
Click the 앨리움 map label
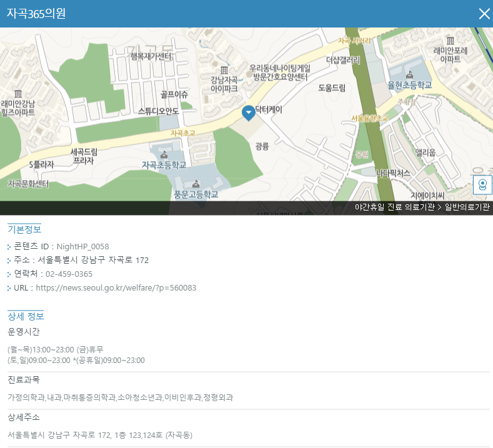coord(426,153)
